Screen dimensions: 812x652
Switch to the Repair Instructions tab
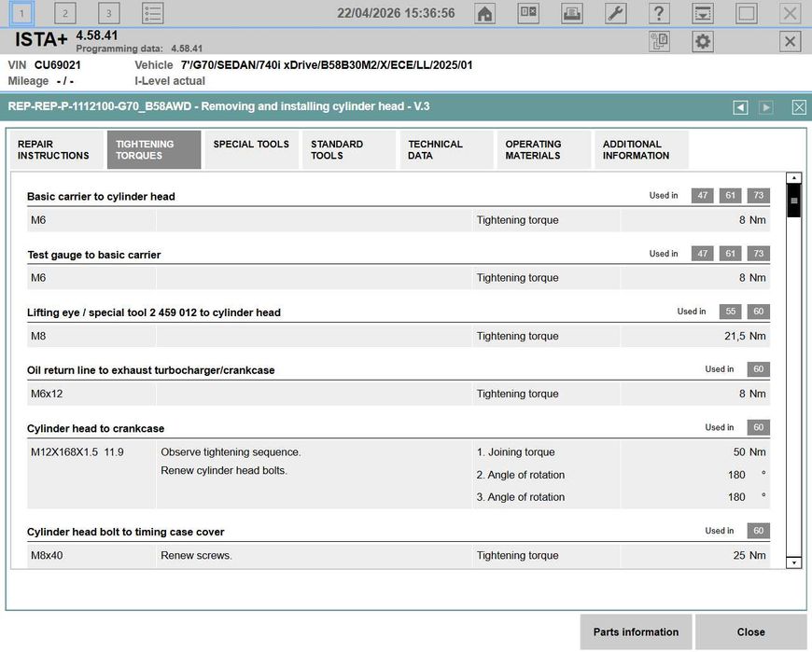coord(56,149)
